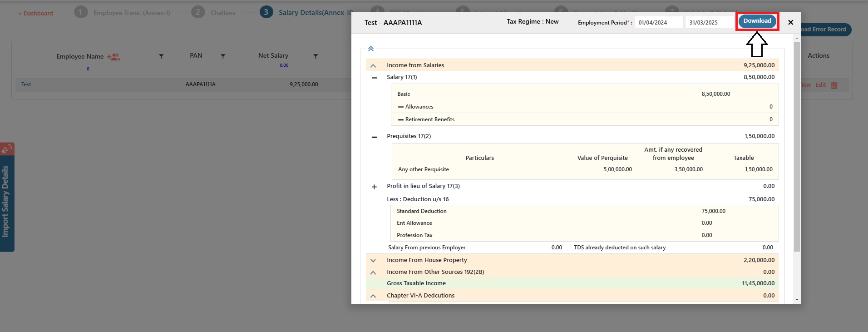Image resolution: width=868 pixels, height=332 pixels.
Task: Click Edit action for Test row
Action: point(821,85)
